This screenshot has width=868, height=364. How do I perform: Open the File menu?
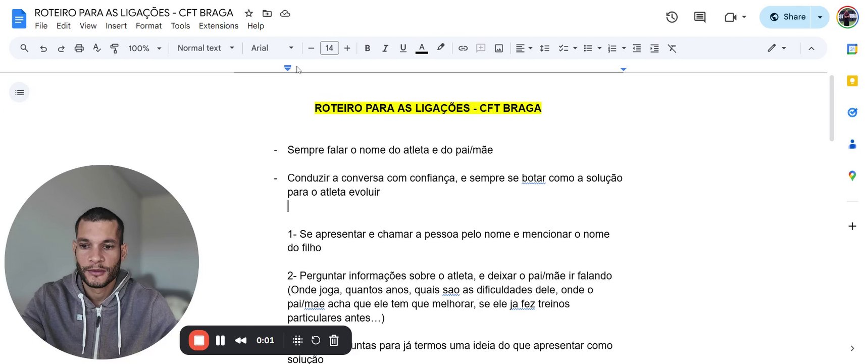click(41, 26)
